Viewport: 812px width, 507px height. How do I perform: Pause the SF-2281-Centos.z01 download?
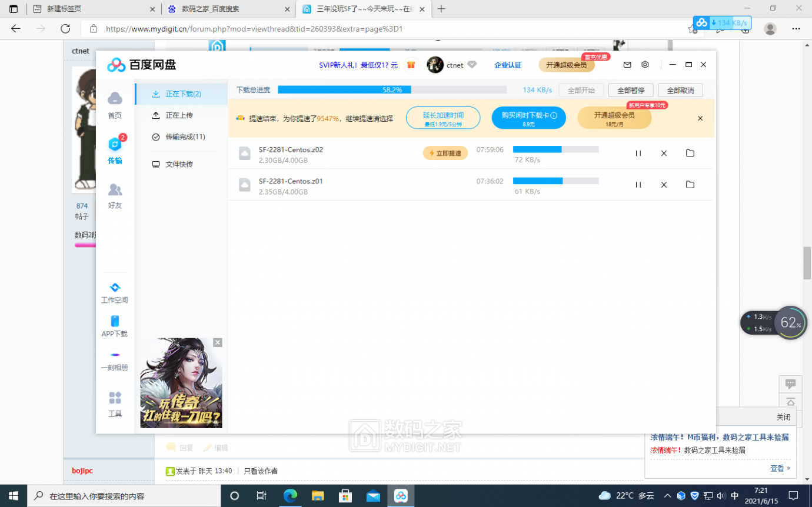[638, 185]
